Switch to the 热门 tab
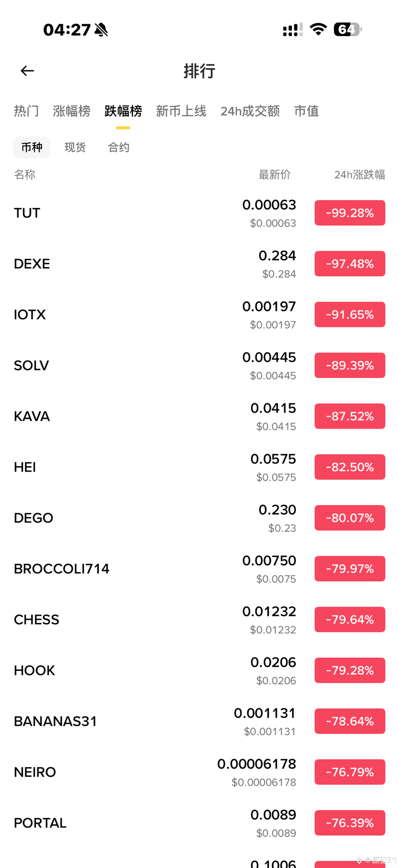 pos(27,111)
